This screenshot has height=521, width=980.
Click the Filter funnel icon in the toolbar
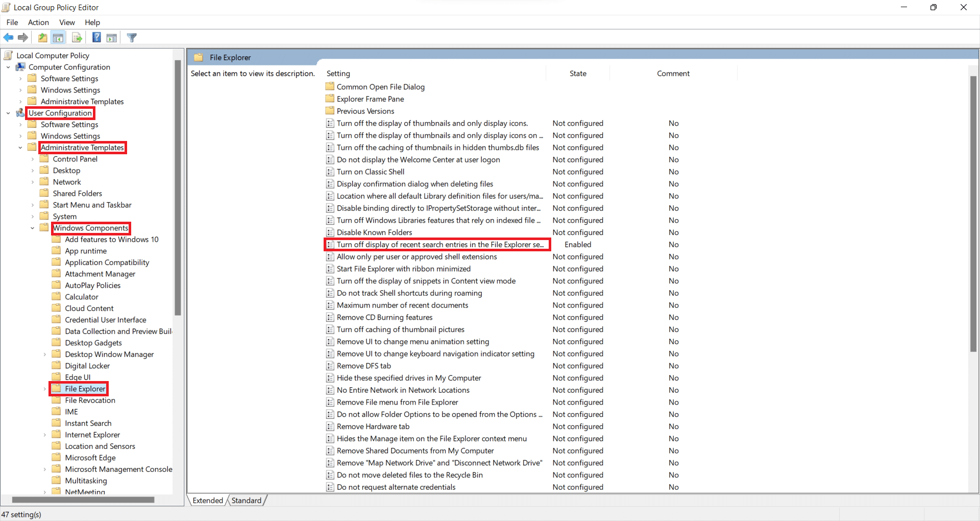132,38
